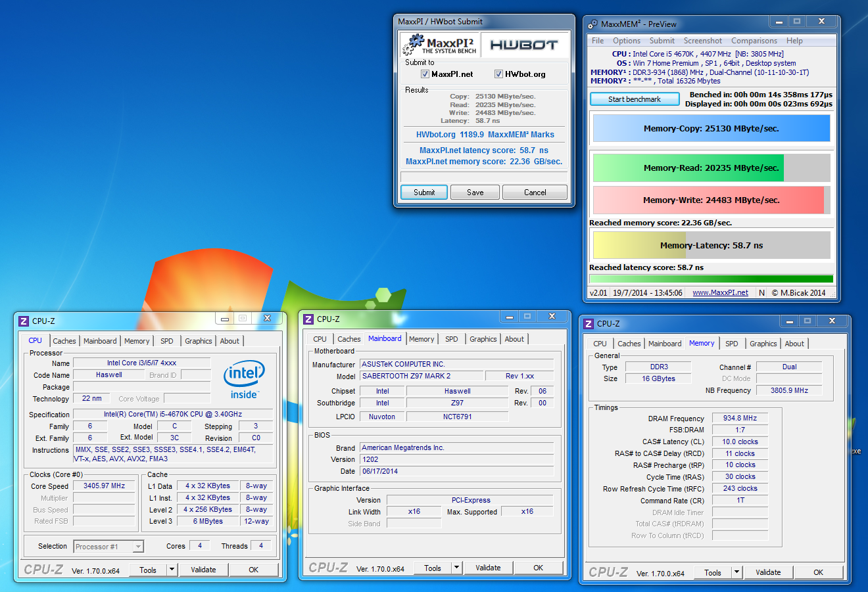Click Tools button in CPU-Z Memory window
868x592 pixels.
713,572
